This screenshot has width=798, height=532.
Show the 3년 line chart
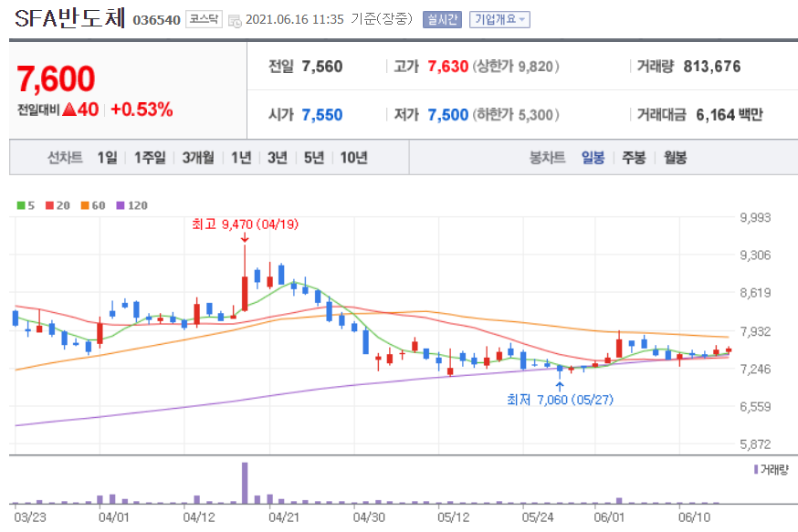click(278, 158)
